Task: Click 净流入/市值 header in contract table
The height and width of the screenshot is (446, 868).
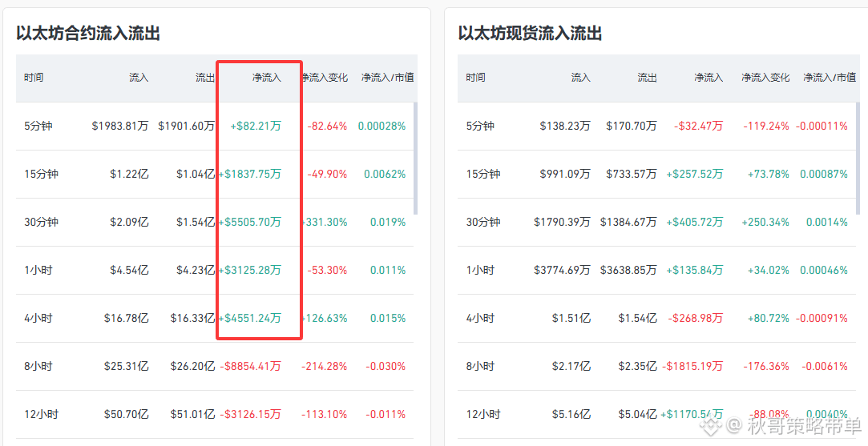Action: pos(387,78)
